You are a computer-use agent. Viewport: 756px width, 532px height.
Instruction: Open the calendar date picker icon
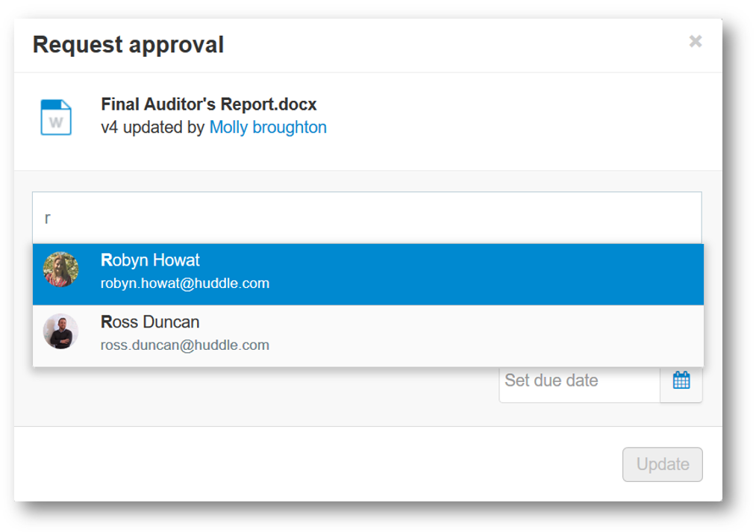click(681, 381)
